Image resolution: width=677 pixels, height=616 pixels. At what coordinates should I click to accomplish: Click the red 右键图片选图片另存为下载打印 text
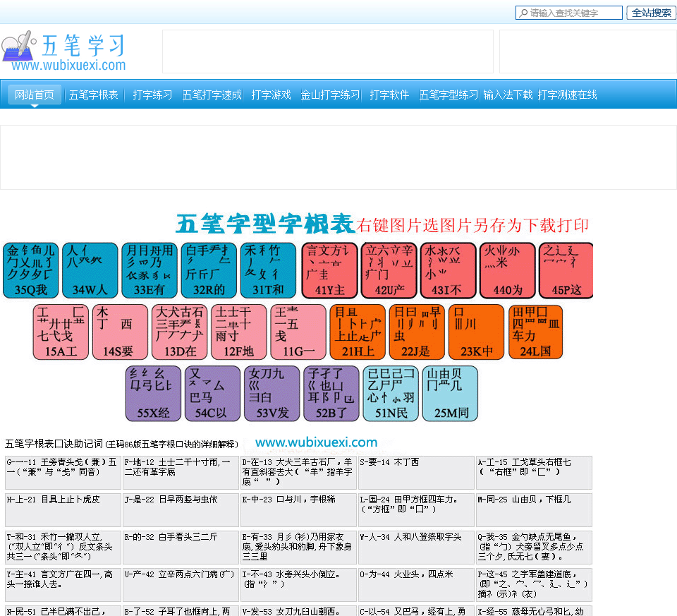[x=472, y=225]
